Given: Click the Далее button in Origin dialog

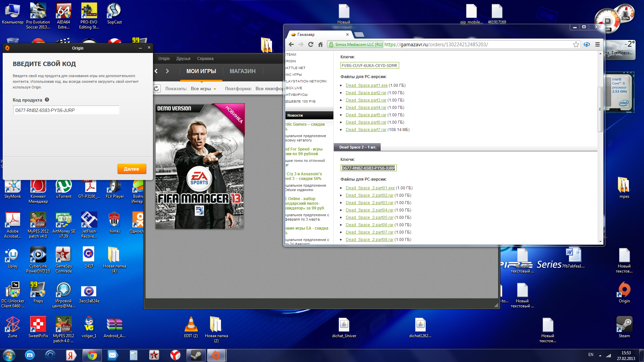Looking at the screenshot, I should pyautogui.click(x=131, y=169).
